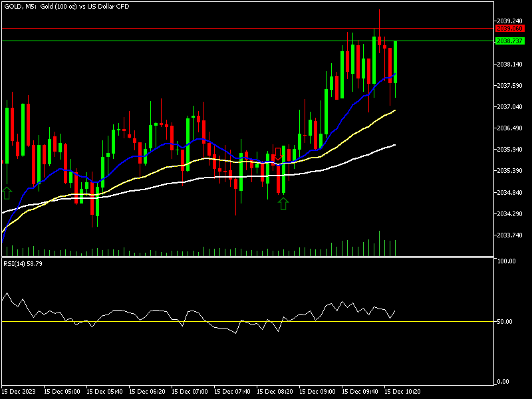Click the RSI 100.00 scale label
Viewport: 532px width, 399px height.
click(x=507, y=261)
